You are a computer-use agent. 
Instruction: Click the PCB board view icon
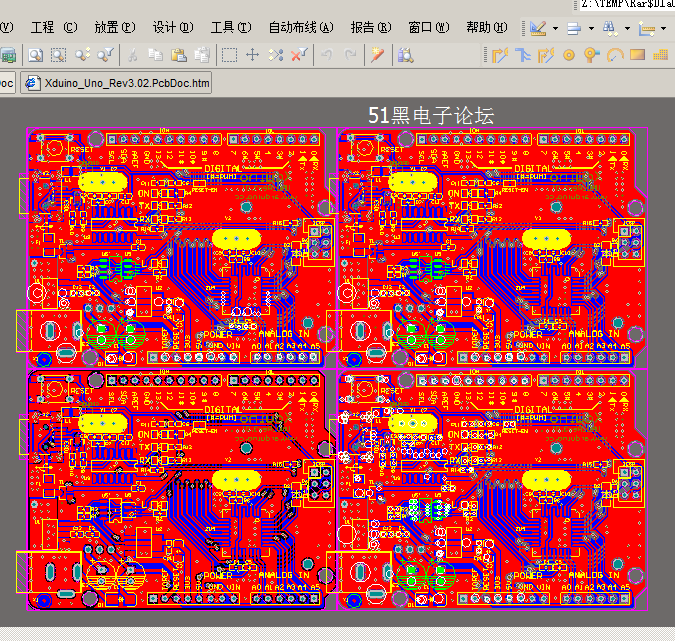click(x=8, y=55)
